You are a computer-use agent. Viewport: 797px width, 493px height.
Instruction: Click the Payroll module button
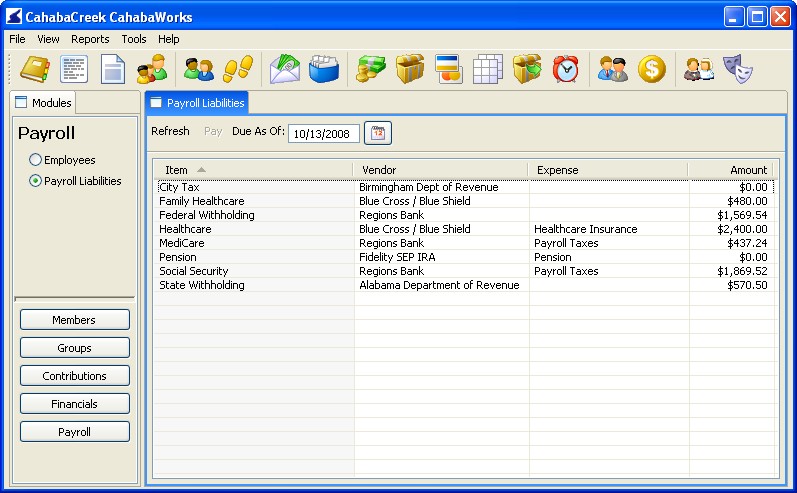tap(75, 432)
